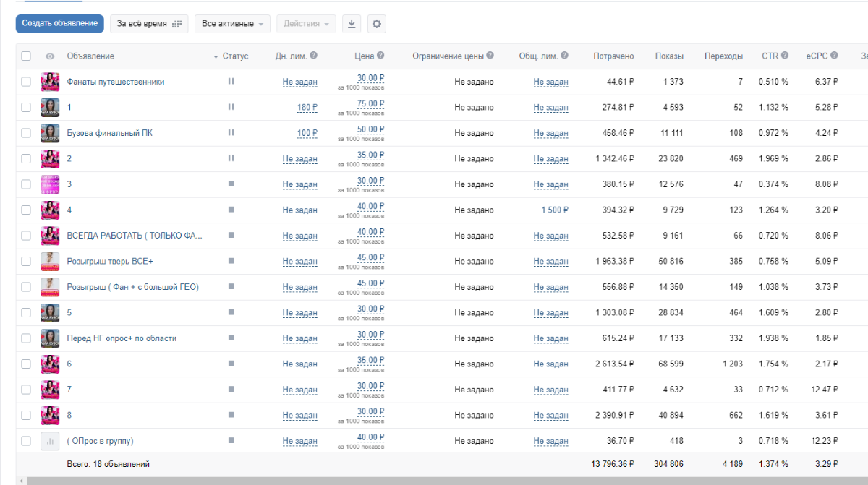Click stopped status icon for ad 4
The height and width of the screenshot is (485, 868).
pyautogui.click(x=231, y=210)
